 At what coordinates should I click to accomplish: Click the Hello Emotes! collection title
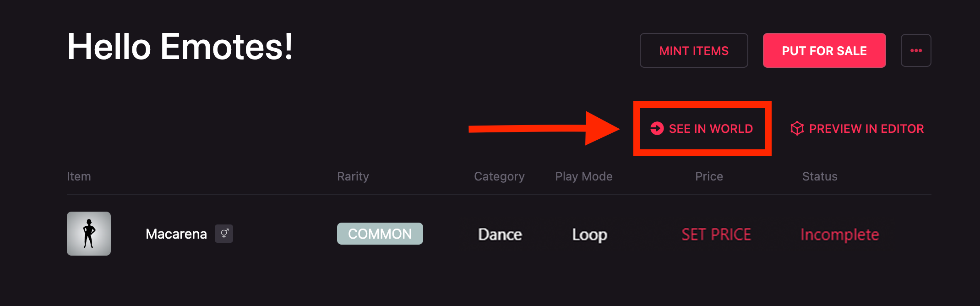(x=180, y=47)
